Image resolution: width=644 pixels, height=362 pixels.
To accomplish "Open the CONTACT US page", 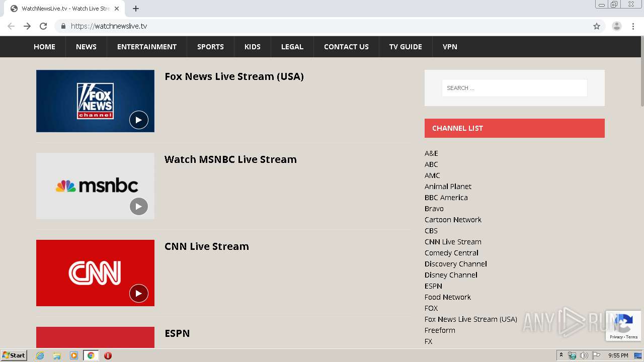I will click(x=346, y=47).
